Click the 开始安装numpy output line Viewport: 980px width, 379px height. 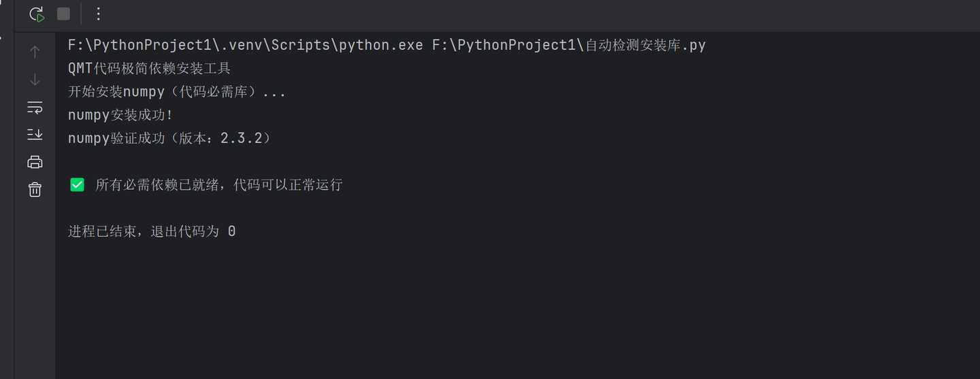pyautogui.click(x=177, y=92)
